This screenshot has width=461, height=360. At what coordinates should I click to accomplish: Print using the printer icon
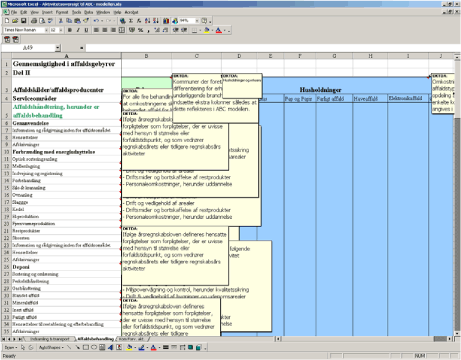pyautogui.click(x=34, y=21)
